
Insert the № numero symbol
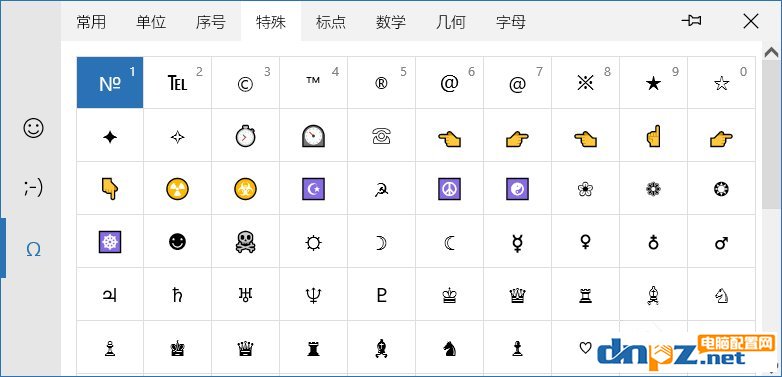point(110,82)
